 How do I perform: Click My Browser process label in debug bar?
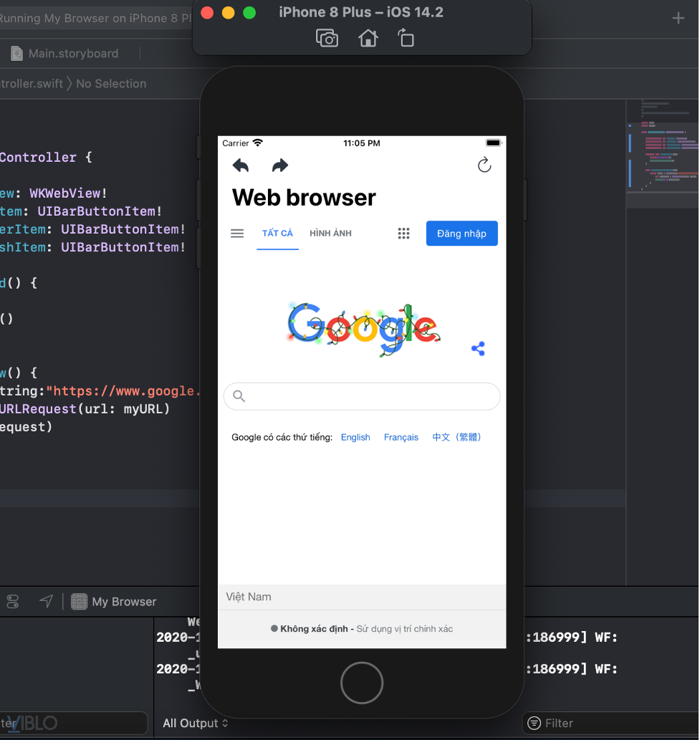124,602
